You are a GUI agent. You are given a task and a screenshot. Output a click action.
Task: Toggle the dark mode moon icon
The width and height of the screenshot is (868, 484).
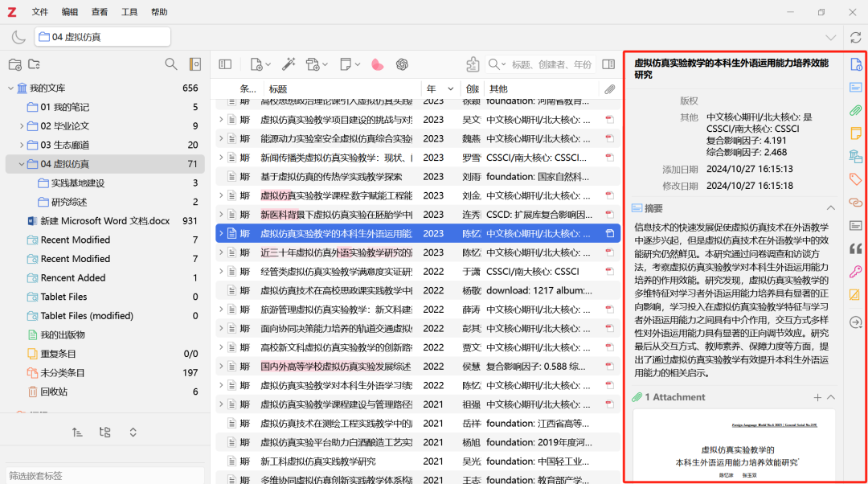[18, 37]
